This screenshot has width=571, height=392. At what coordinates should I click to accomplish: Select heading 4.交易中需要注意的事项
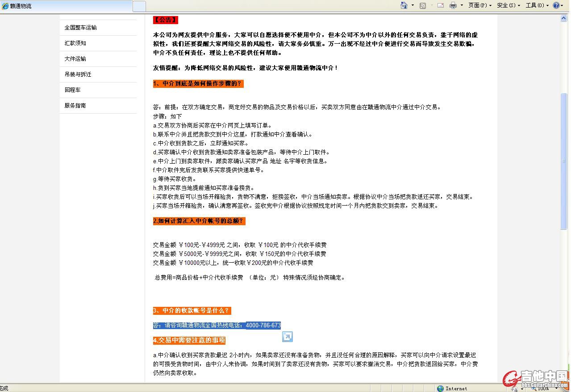189,341
